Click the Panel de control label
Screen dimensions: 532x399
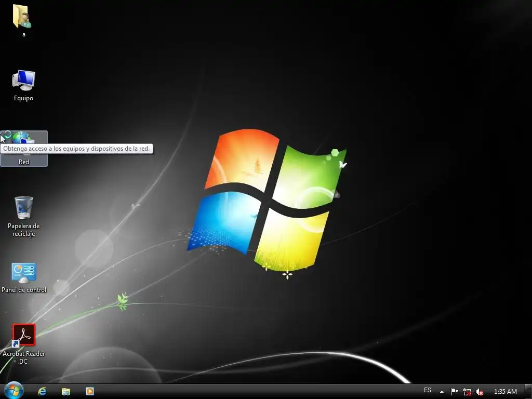tap(24, 290)
